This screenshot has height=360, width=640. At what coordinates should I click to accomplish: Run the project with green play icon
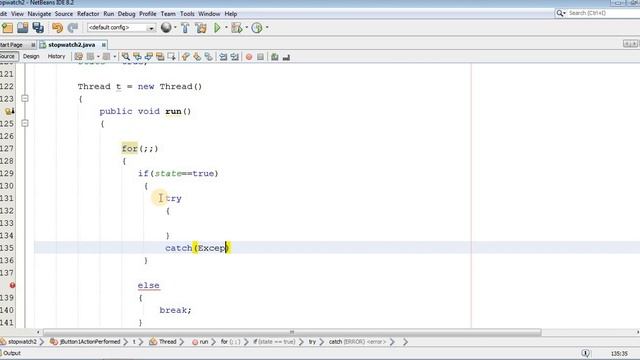point(217,28)
